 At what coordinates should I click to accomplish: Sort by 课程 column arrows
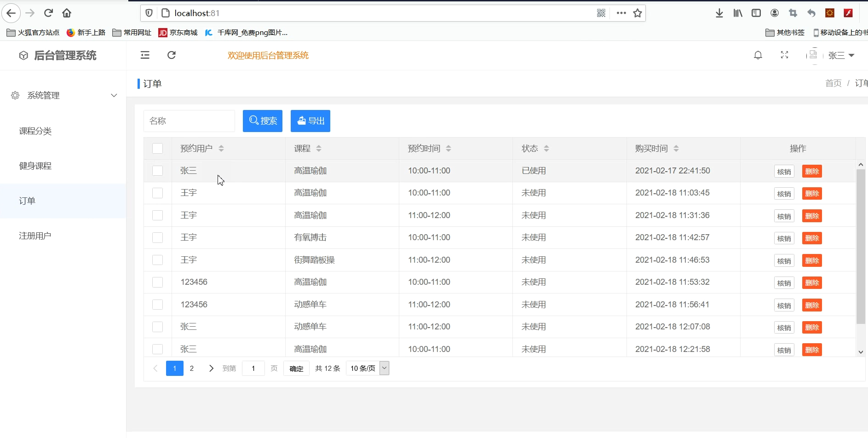(319, 148)
